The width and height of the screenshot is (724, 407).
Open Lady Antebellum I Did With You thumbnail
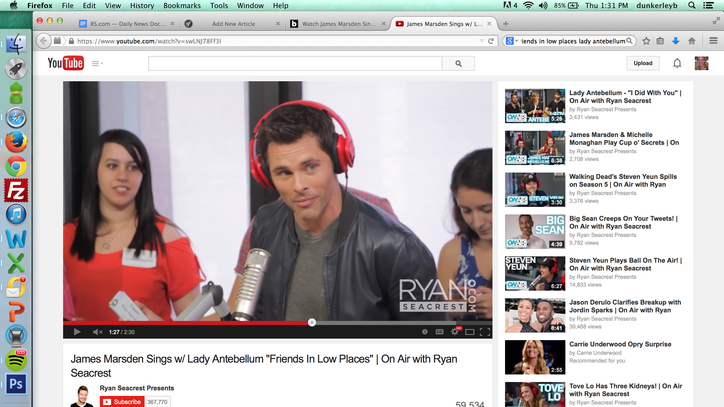click(535, 106)
